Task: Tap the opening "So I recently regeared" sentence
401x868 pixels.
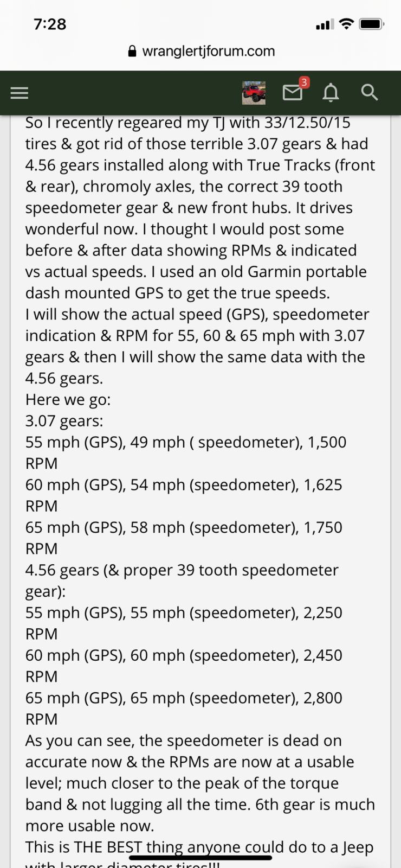Action: pos(187,123)
